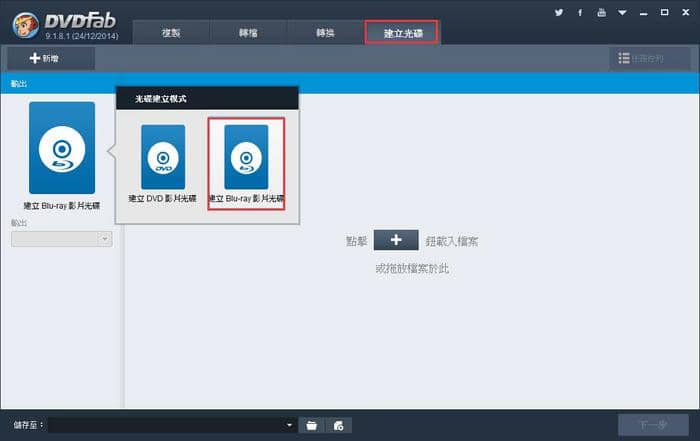Screen dimensions: 700x441
Task: Select 建立 Blu-ray 影片光碟 mode in popup
Action: pos(246,163)
